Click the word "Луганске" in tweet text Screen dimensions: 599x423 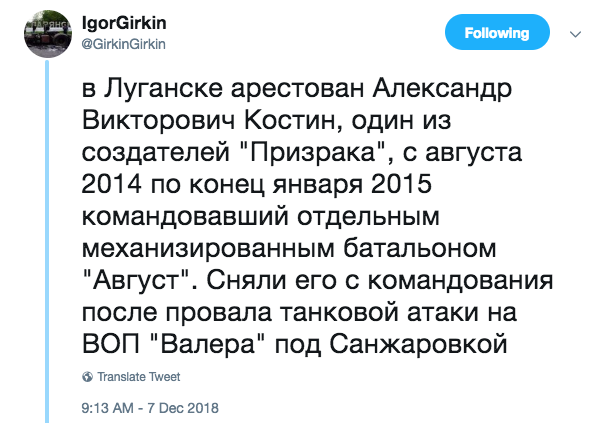(x=163, y=89)
